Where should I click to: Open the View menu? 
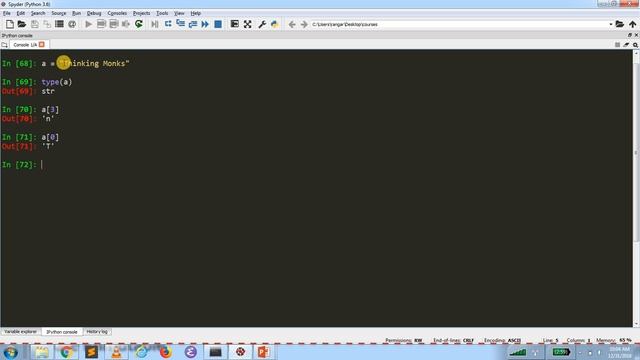(179, 13)
